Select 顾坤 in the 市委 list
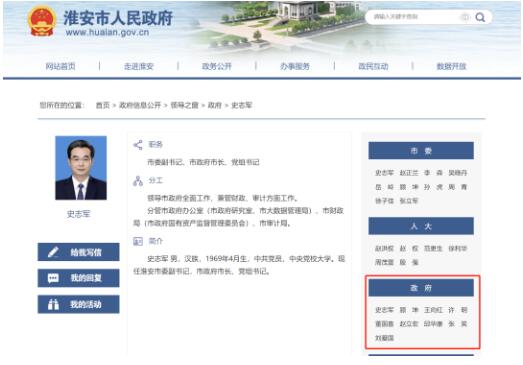This screenshot has width=523, height=365. [409, 187]
